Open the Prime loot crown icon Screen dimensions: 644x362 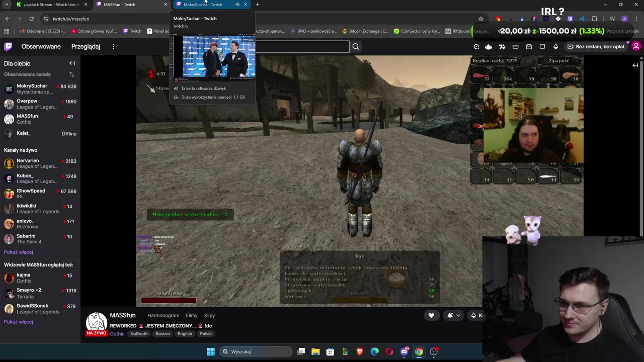(515, 47)
